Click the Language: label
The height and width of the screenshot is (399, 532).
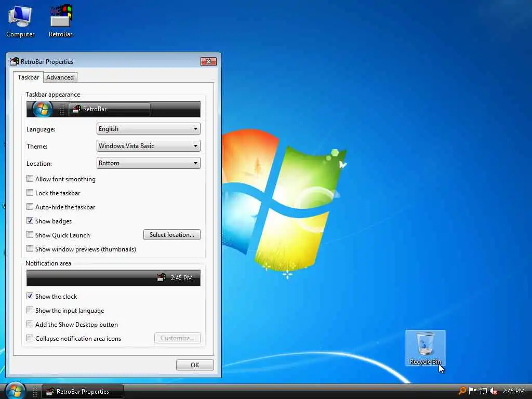(x=41, y=129)
